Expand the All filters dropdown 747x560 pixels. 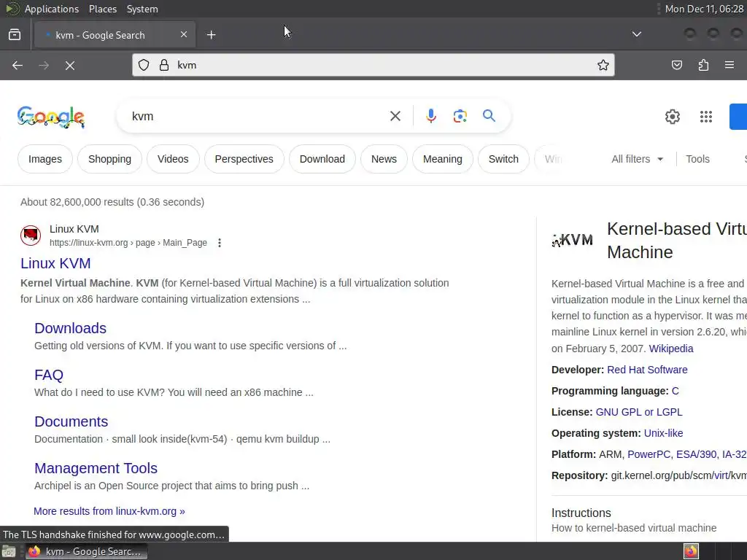coord(637,159)
